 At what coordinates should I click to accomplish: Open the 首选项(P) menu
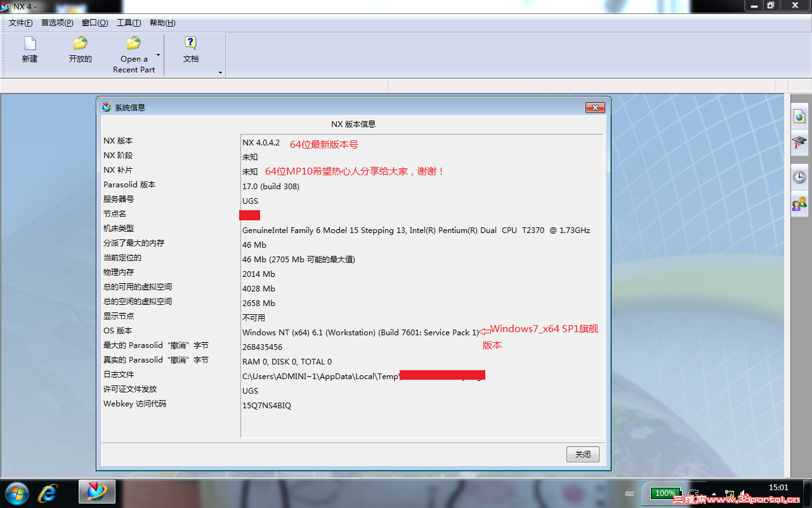(x=57, y=23)
